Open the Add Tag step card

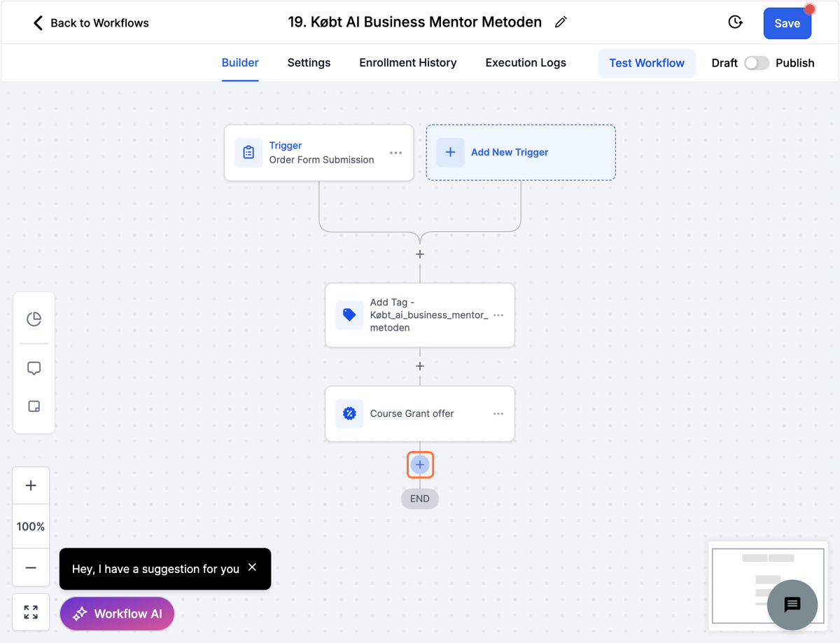(420, 315)
